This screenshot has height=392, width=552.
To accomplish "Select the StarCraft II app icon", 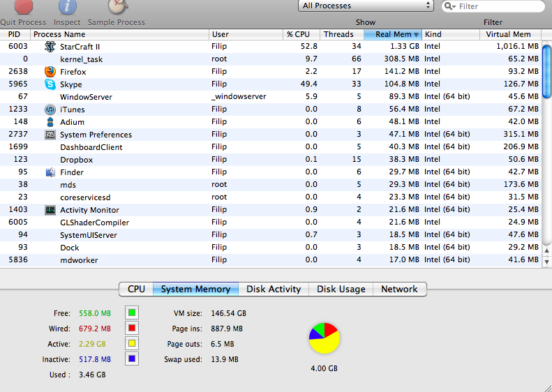I will pyautogui.click(x=50, y=47).
